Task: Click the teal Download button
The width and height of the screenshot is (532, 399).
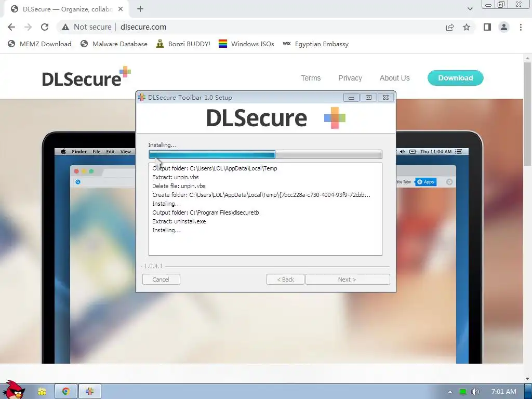Action: coord(455,78)
